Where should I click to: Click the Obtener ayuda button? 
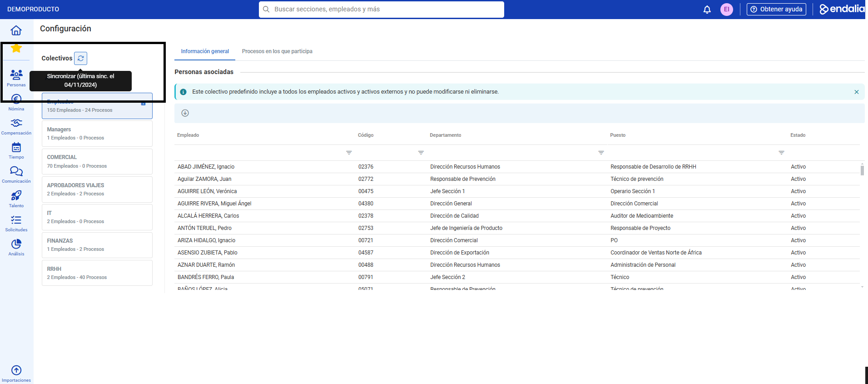pos(776,9)
